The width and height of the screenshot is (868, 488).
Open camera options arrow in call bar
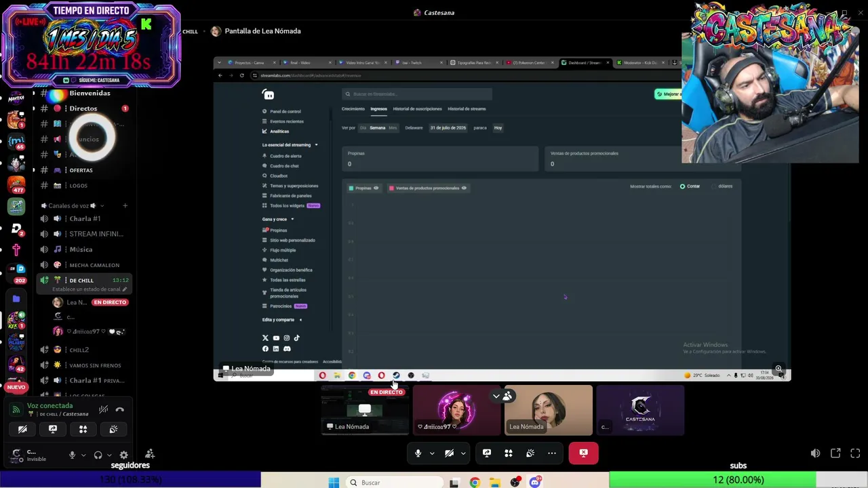tap(463, 453)
